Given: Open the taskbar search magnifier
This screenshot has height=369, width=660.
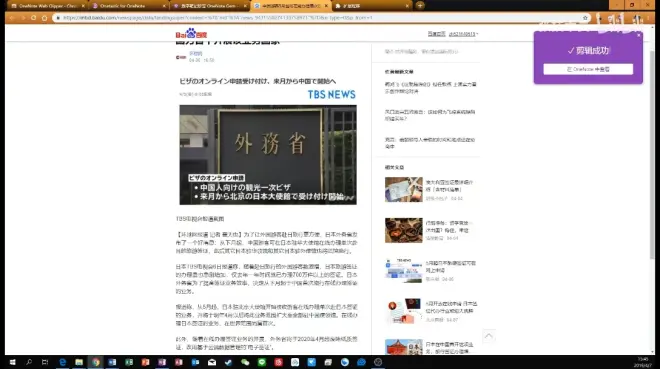Looking at the screenshot, I should coord(29,362).
